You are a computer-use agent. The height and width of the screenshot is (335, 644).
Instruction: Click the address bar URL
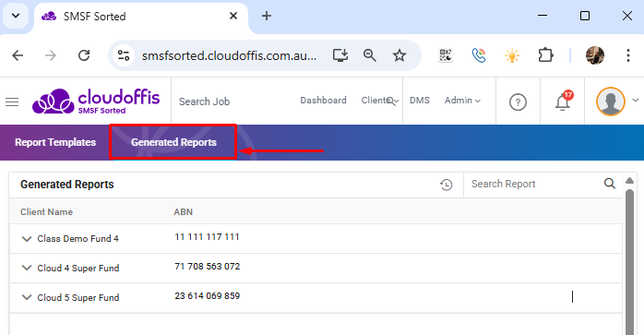pyautogui.click(x=229, y=55)
